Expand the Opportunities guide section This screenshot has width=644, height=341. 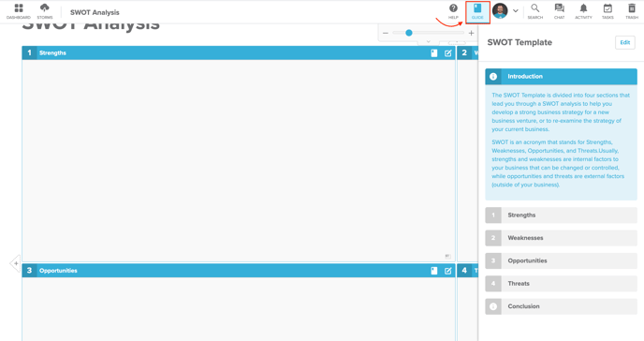pyautogui.click(x=561, y=260)
